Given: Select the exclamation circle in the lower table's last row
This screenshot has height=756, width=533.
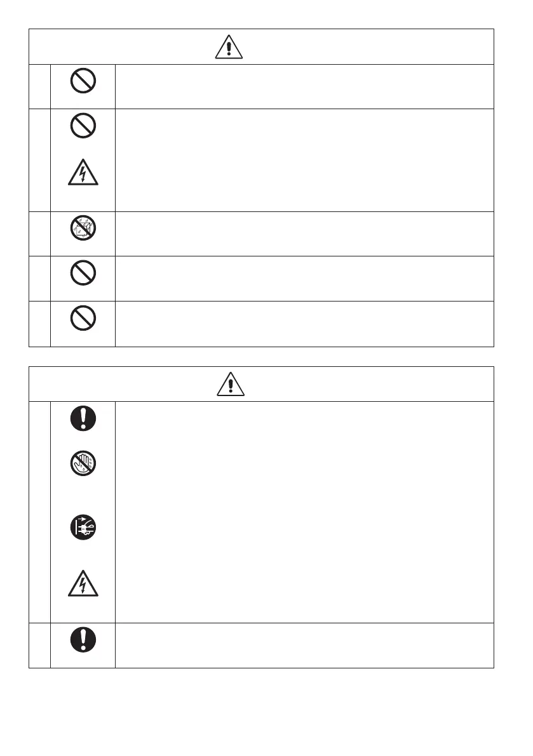Looking at the screenshot, I should (x=83, y=640).
